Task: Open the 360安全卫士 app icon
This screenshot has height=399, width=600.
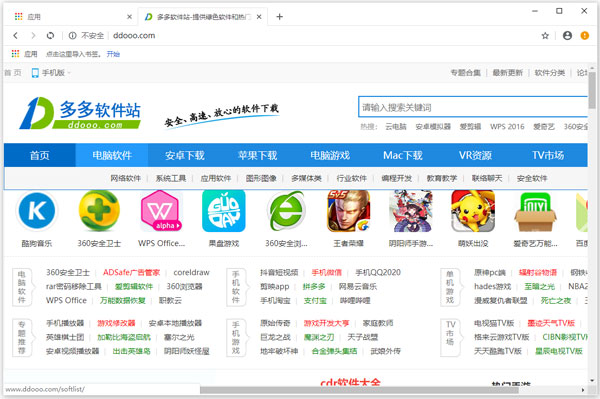Action: coord(99,211)
